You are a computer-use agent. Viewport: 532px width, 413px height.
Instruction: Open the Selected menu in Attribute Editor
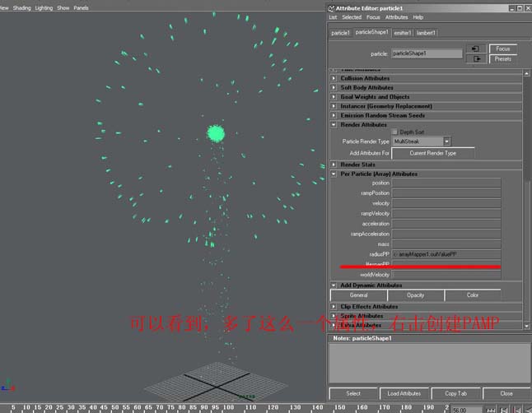point(352,16)
